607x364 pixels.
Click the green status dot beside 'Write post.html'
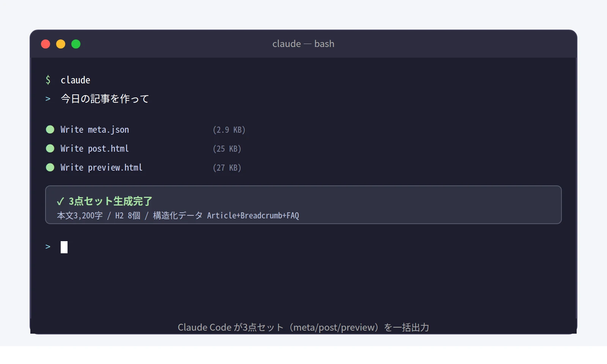(x=50, y=149)
